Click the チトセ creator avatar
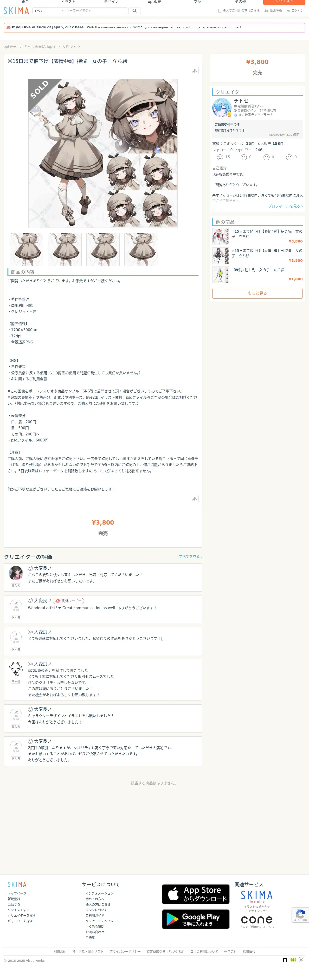This screenshot has width=309, height=980. [222, 108]
